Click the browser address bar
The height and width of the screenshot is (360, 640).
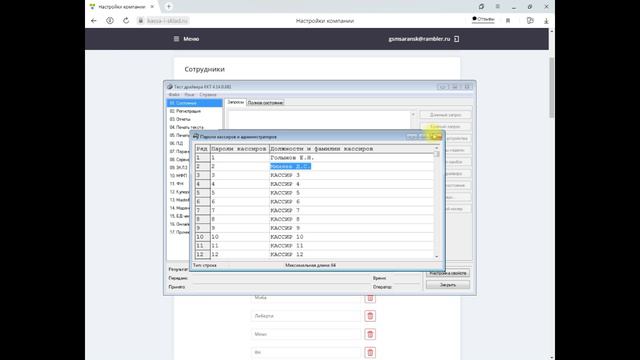163,20
